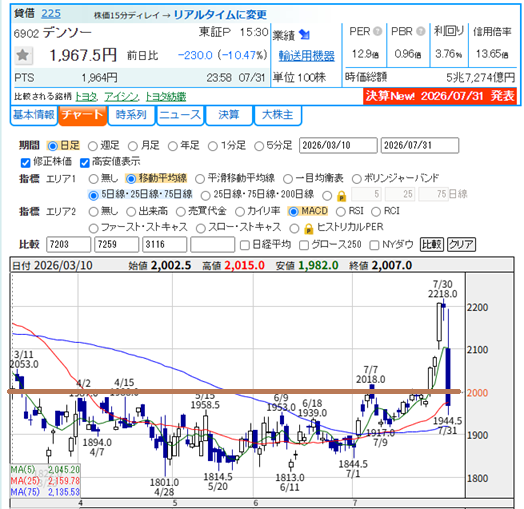
Task: Click the custom 75 日線 value field
Action: (433, 194)
